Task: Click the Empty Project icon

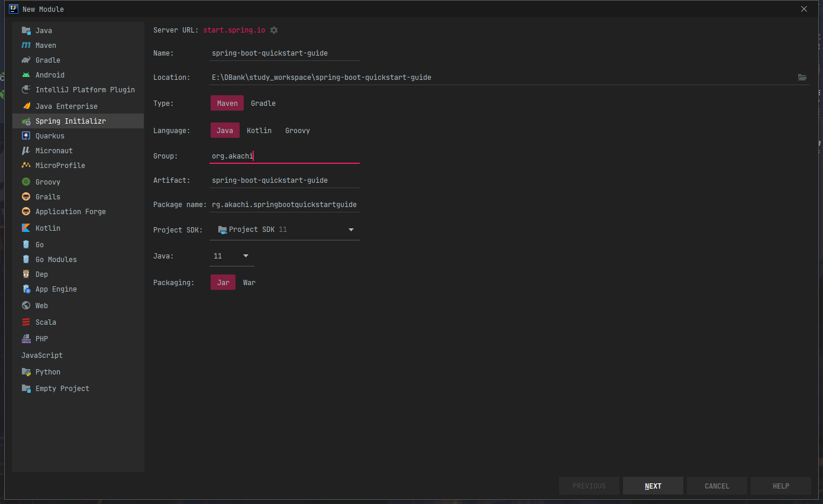Action: (26, 388)
